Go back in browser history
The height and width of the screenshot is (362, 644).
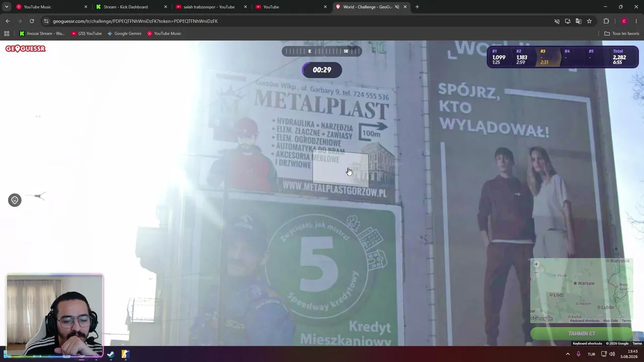(x=8, y=21)
